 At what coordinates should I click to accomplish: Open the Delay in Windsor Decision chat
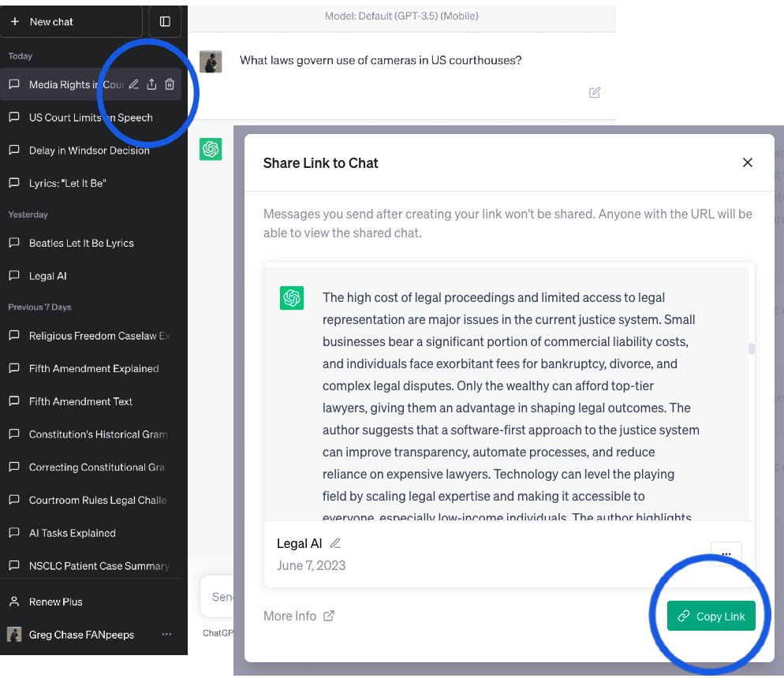pyautogui.click(x=91, y=151)
